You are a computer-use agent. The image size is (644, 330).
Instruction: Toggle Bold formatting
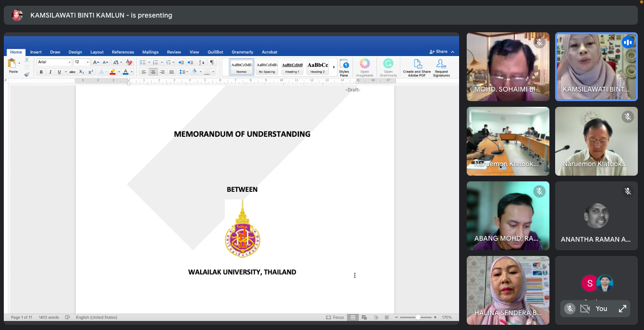tap(41, 72)
